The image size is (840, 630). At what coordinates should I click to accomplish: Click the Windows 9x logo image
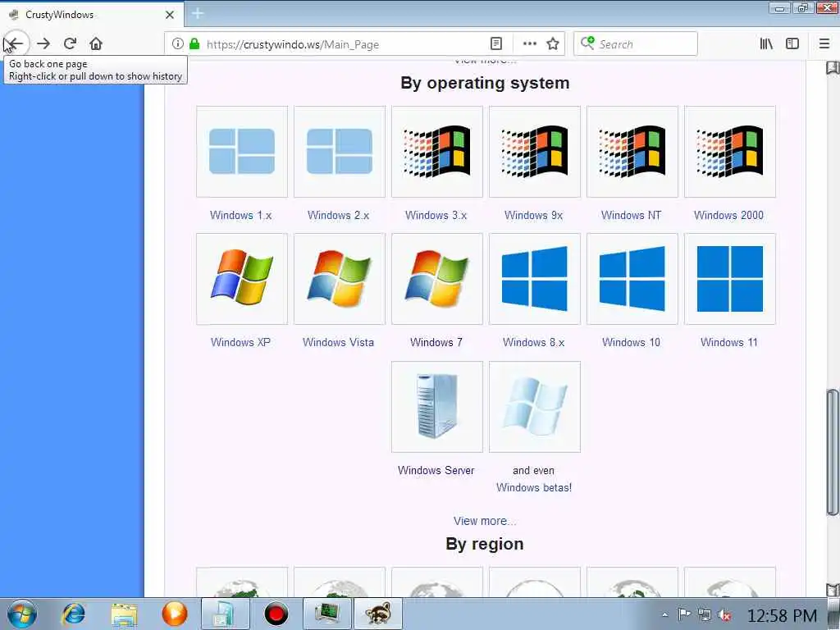point(534,152)
